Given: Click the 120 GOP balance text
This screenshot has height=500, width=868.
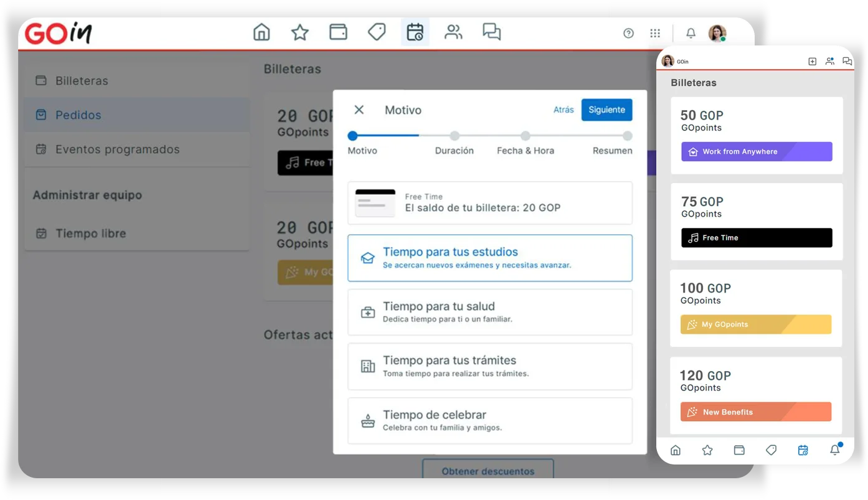Looking at the screenshot, I should coord(705,375).
